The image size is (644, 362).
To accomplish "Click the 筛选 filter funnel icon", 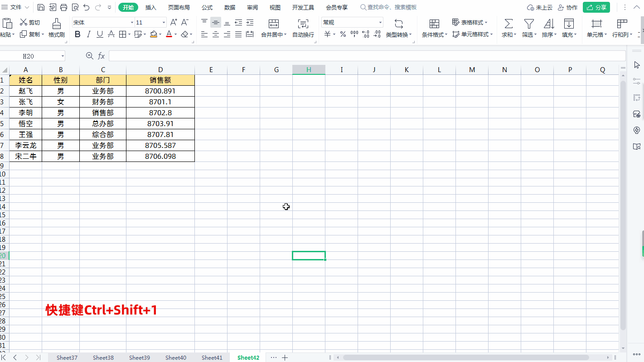I will coord(529,24).
